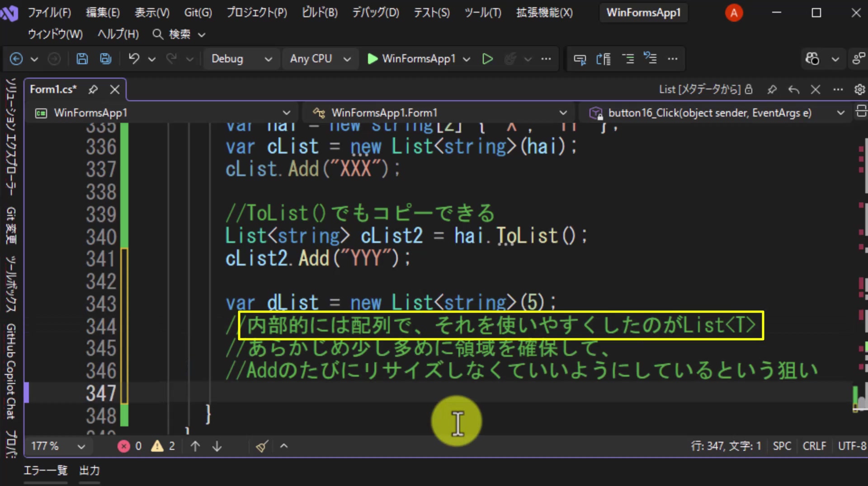Click the warning count indicator showing 2
Viewport: 868px width, 486px height.
pos(163,446)
